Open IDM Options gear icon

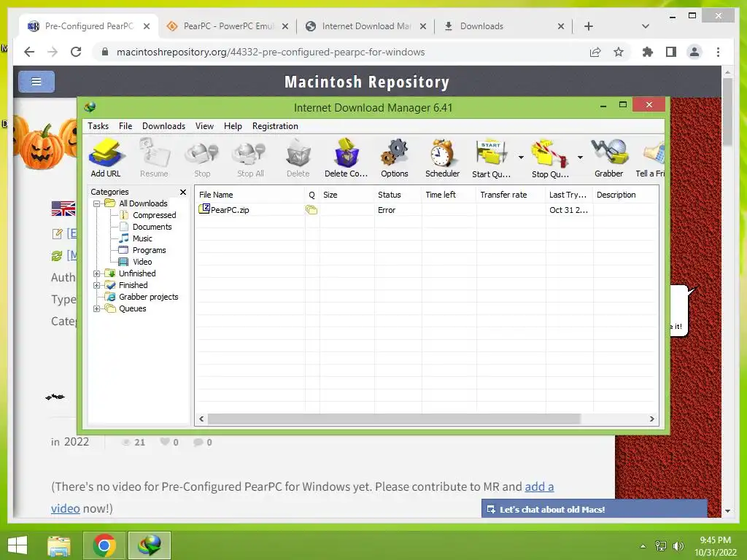(395, 157)
